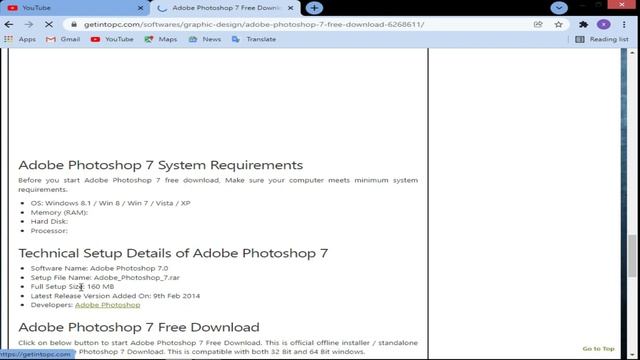Open a new tab with plus button

pos(314,8)
